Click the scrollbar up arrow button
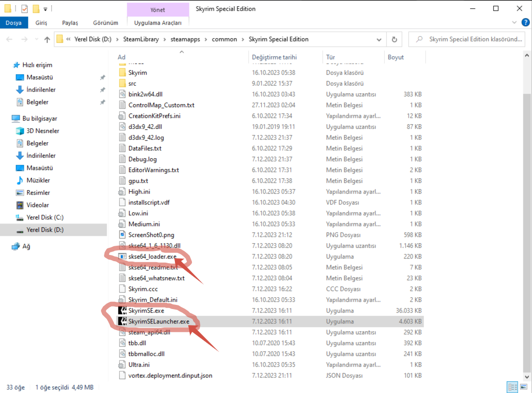The image size is (532, 393). pyautogui.click(x=526, y=55)
